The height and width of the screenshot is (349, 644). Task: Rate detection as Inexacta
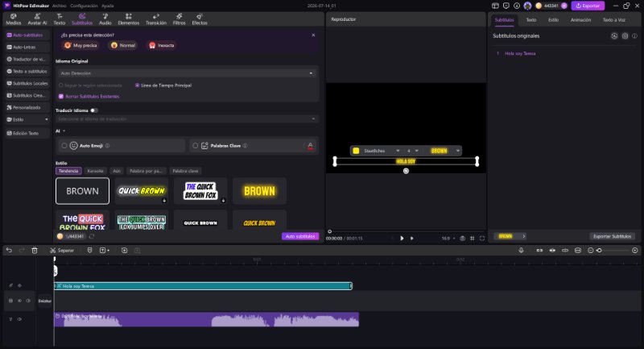coord(162,45)
